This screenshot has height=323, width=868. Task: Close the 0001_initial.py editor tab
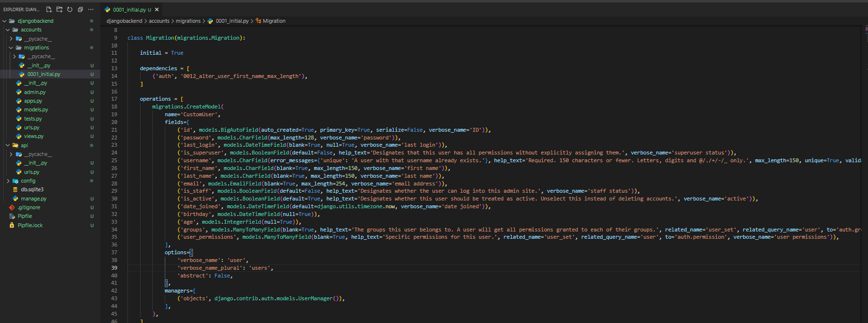pyautogui.click(x=157, y=10)
